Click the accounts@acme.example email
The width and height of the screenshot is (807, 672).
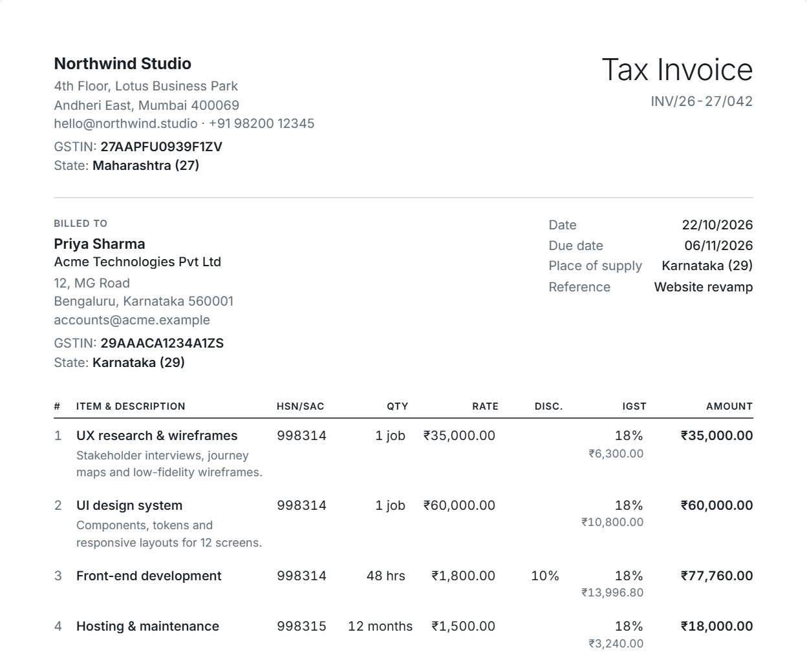(132, 320)
